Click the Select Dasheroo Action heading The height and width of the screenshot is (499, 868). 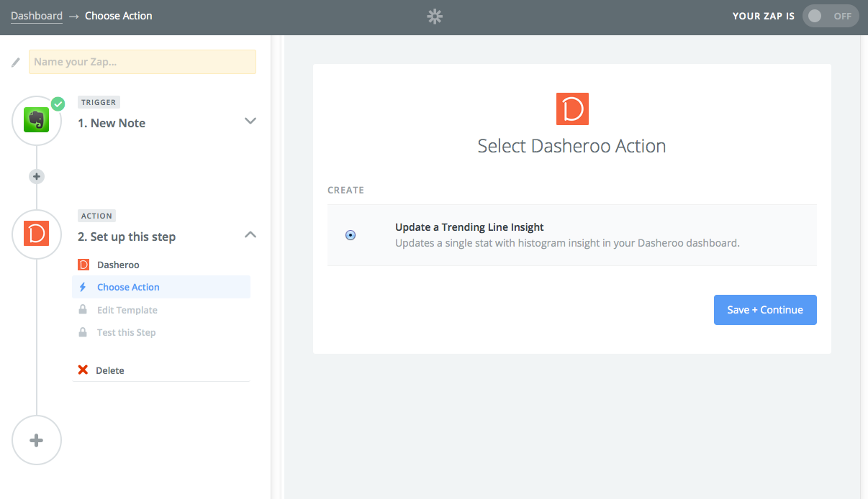(572, 146)
